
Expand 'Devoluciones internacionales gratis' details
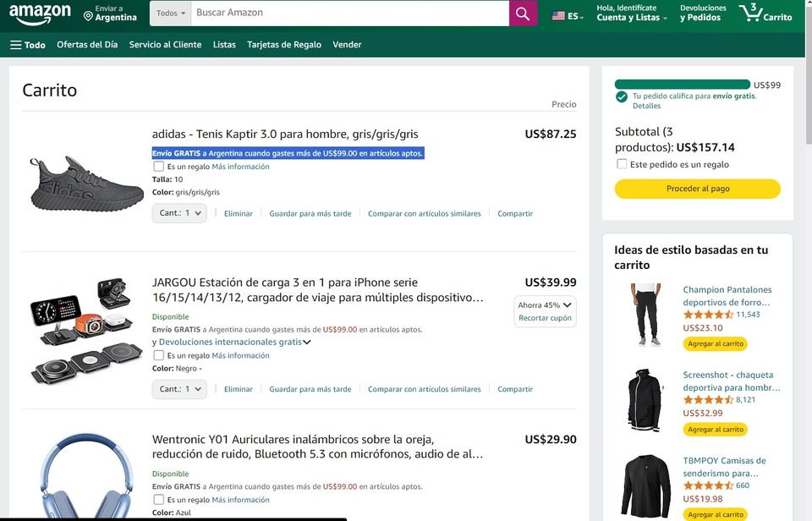point(307,342)
